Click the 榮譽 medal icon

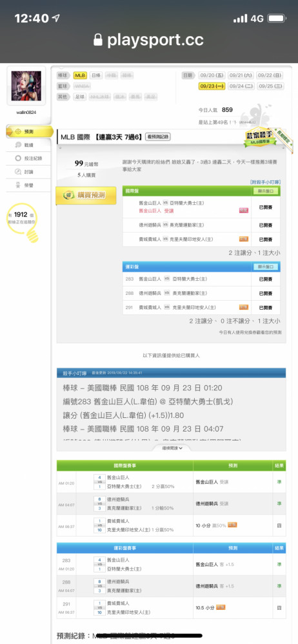(17, 185)
